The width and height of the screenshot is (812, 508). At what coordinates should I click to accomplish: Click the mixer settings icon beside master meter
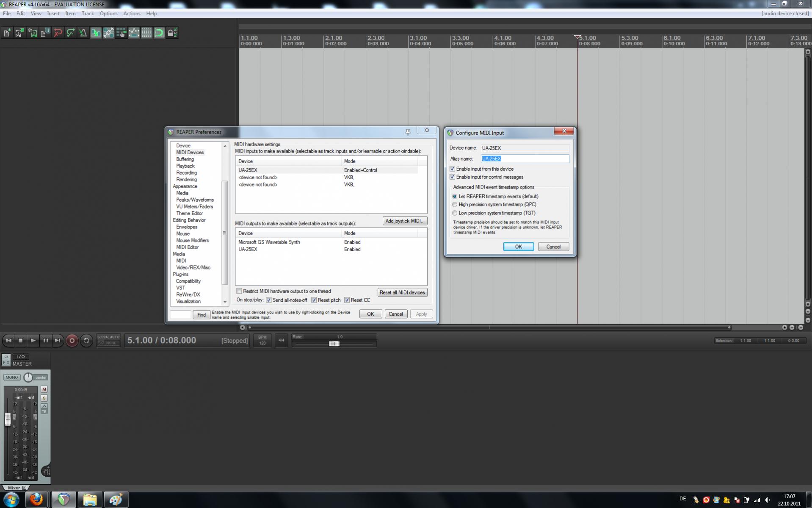pos(46,471)
